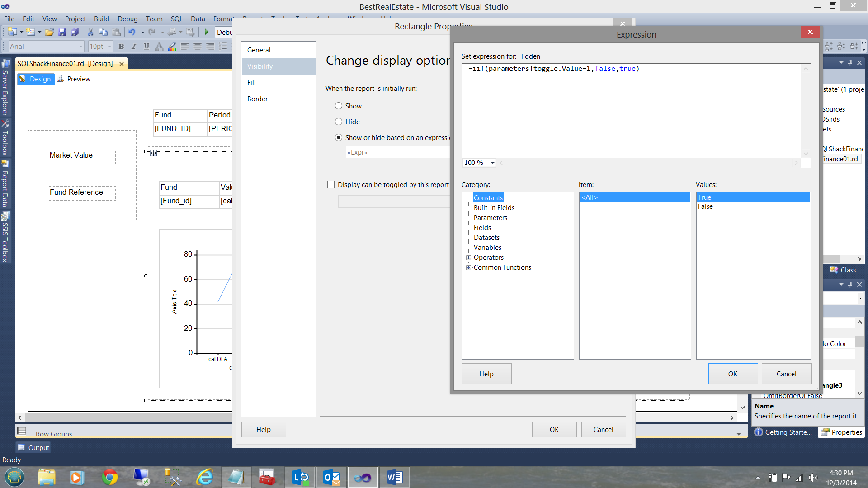Click the Save toolbar icon
Screen dimensions: 868x488
click(x=62, y=32)
